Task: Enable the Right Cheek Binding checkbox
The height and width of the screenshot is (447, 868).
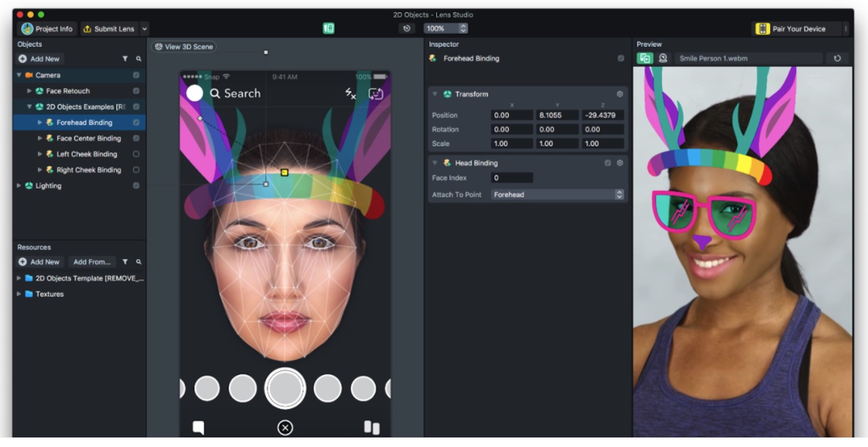Action: [136, 170]
